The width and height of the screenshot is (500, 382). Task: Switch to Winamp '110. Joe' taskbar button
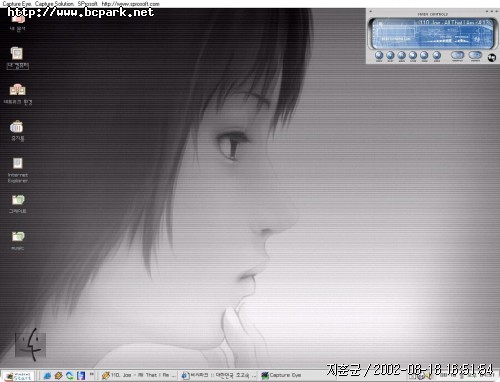138,375
